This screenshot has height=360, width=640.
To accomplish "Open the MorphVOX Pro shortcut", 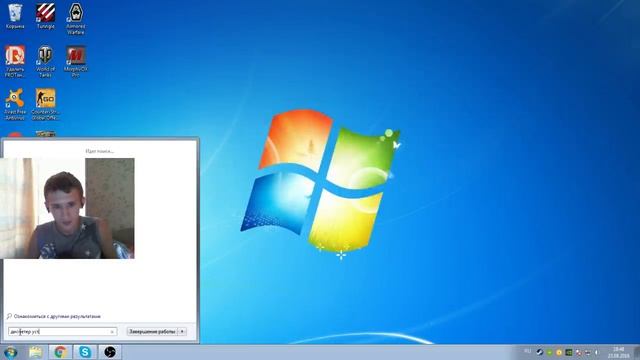I will tap(76, 62).
